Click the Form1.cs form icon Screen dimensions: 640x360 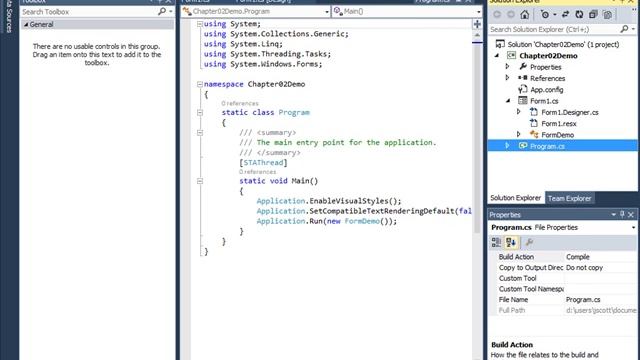point(522,100)
